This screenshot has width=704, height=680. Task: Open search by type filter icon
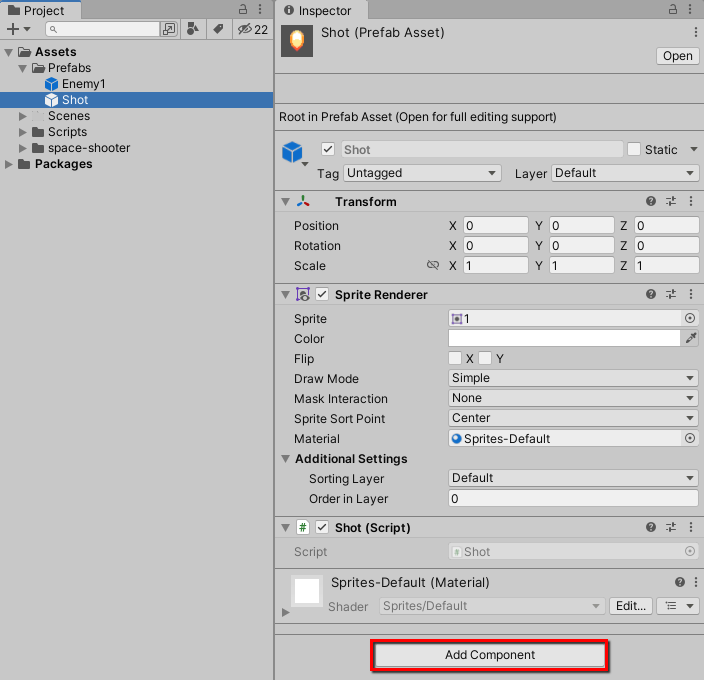(x=193, y=29)
